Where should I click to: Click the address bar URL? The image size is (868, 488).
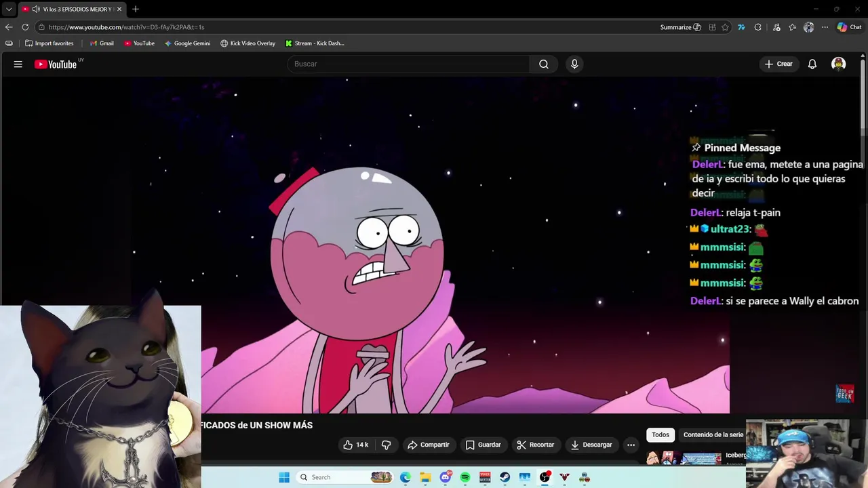[126, 27]
